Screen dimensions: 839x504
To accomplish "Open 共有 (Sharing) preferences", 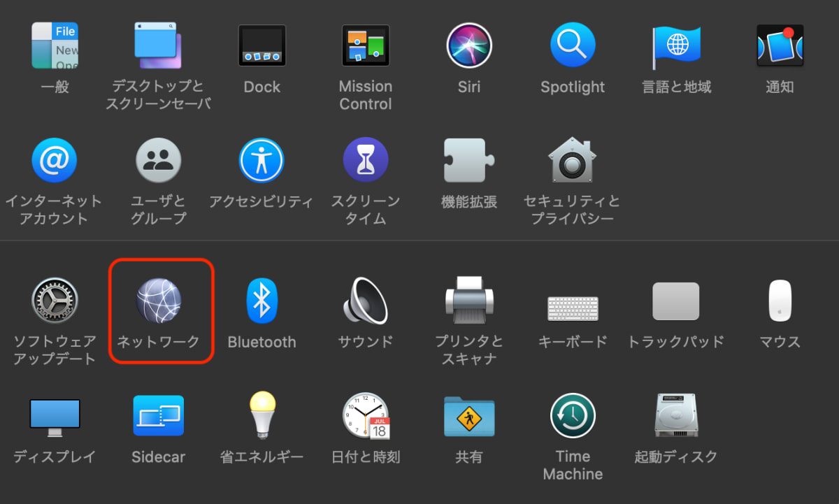I will [469, 415].
